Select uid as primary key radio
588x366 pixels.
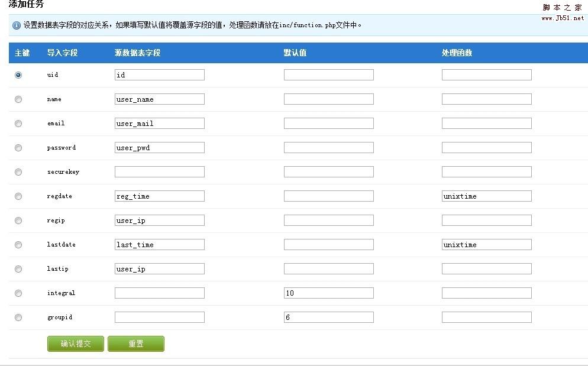[x=18, y=75]
